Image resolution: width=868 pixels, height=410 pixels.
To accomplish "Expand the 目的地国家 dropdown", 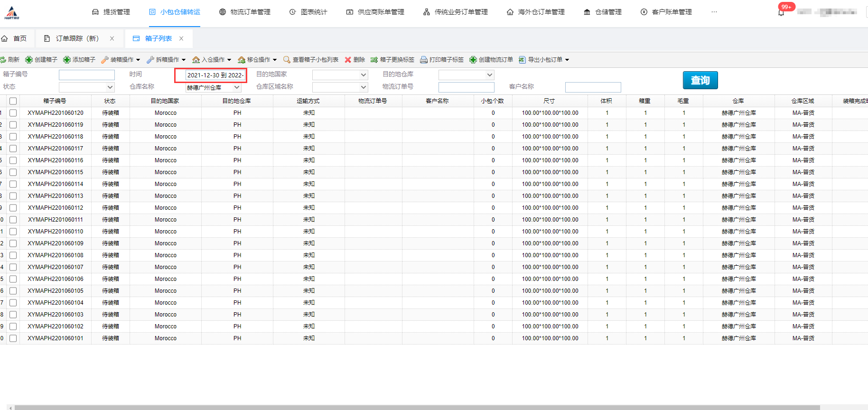I will pos(340,75).
